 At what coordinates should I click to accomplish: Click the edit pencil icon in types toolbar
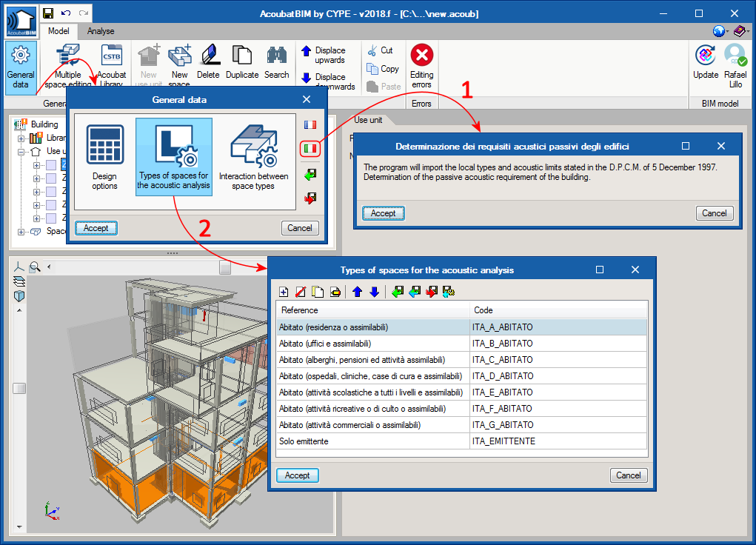[335, 292]
